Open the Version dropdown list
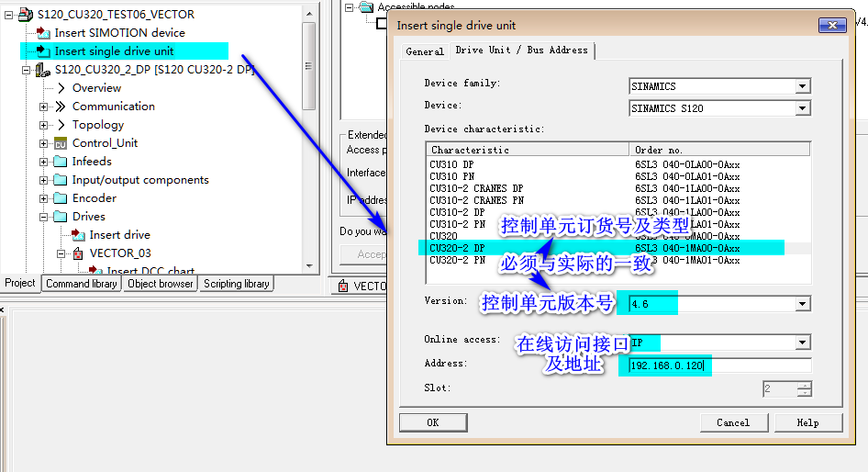The width and height of the screenshot is (868, 472). pyautogui.click(x=803, y=304)
